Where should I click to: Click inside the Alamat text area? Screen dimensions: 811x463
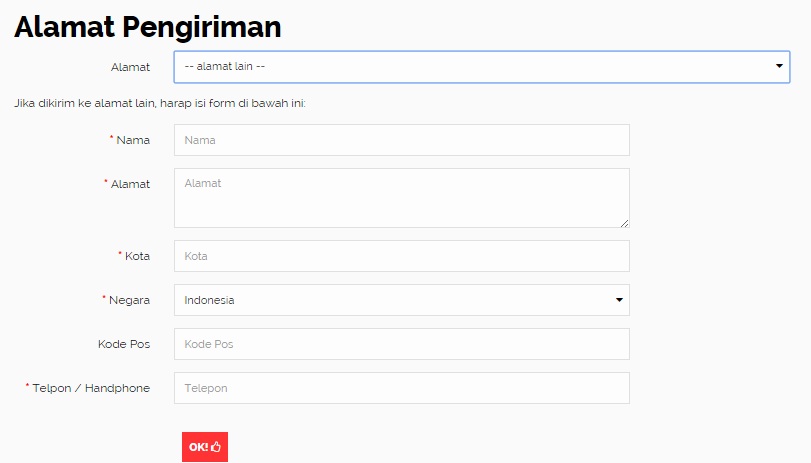401,198
